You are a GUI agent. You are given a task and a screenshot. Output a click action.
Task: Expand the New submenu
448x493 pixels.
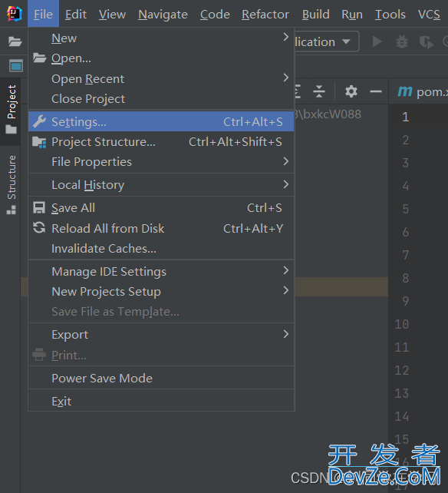[x=161, y=38]
